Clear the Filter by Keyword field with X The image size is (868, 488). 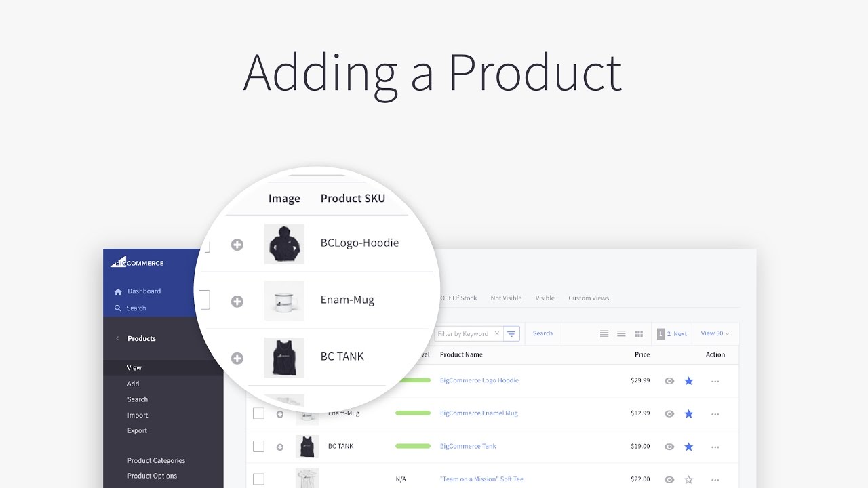[496, 333]
